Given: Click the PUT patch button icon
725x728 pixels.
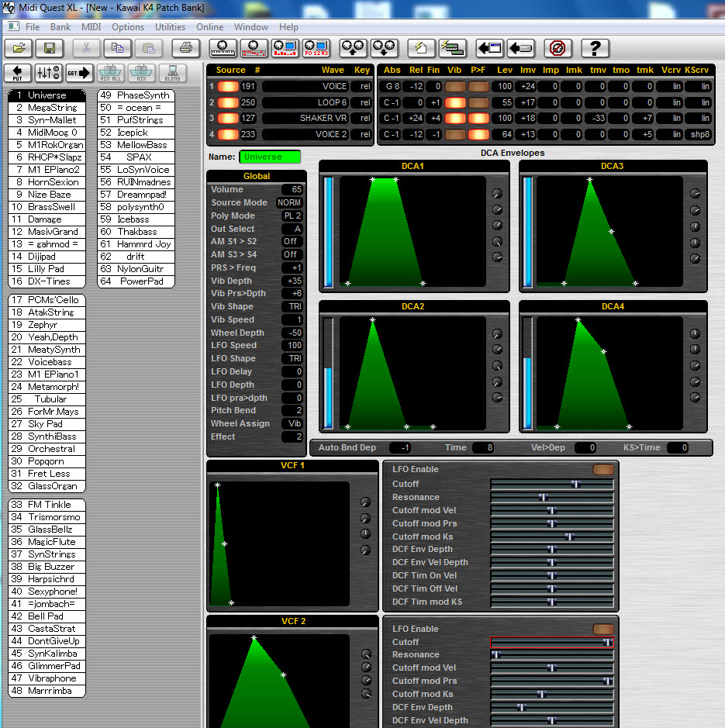Looking at the screenshot, I should click(x=19, y=74).
